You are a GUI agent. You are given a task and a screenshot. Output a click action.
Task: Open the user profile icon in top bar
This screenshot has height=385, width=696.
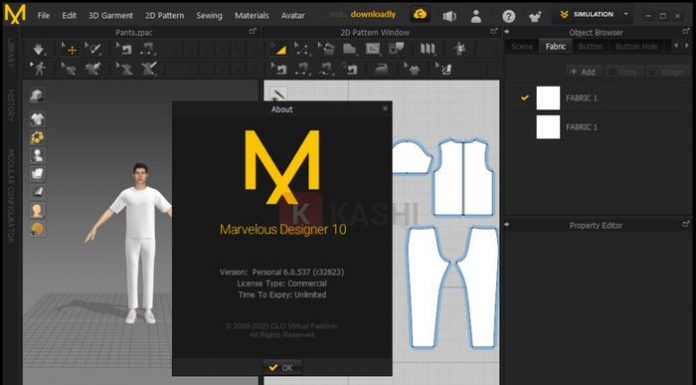click(x=476, y=16)
